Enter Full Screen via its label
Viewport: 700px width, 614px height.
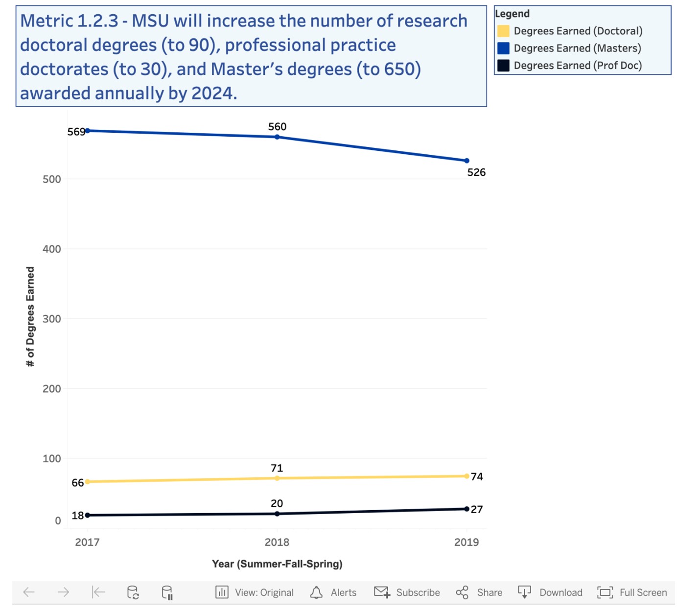643,592
